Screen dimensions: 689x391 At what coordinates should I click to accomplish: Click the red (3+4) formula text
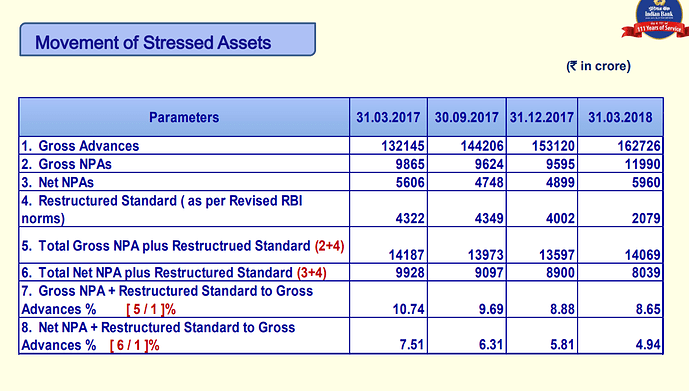[x=312, y=273]
